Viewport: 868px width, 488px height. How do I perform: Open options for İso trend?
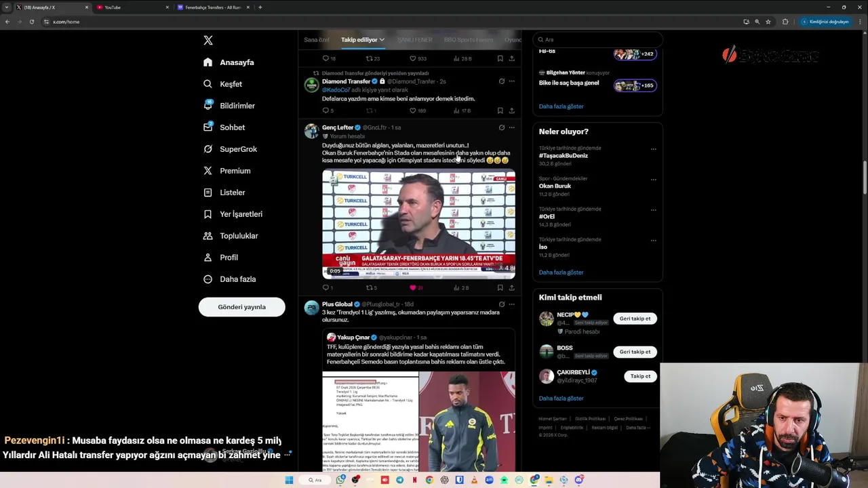(x=653, y=241)
